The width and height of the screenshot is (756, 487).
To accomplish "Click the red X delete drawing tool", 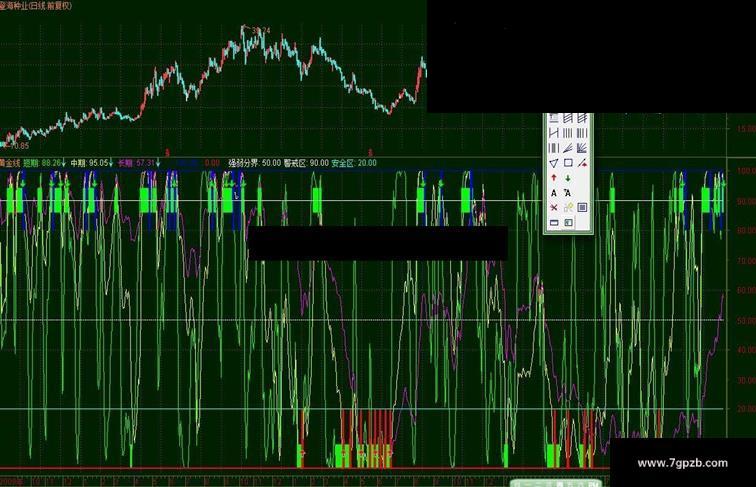I will tap(554, 207).
